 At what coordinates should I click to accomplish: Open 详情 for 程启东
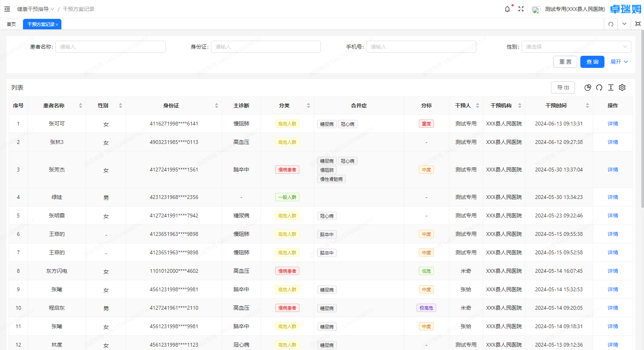[x=613, y=308]
